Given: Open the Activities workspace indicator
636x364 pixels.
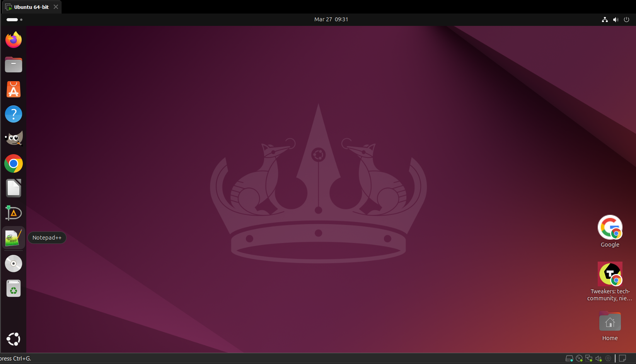Looking at the screenshot, I should pos(14,20).
